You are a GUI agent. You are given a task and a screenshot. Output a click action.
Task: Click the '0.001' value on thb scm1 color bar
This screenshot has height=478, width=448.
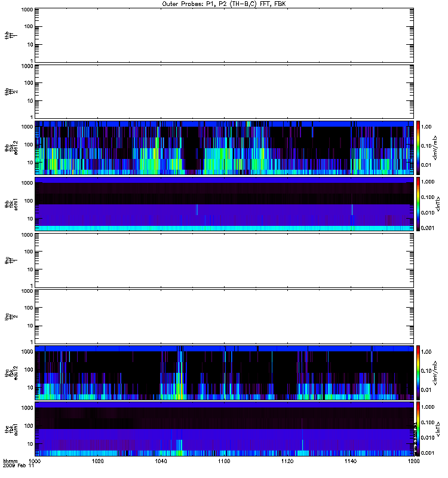point(428,228)
